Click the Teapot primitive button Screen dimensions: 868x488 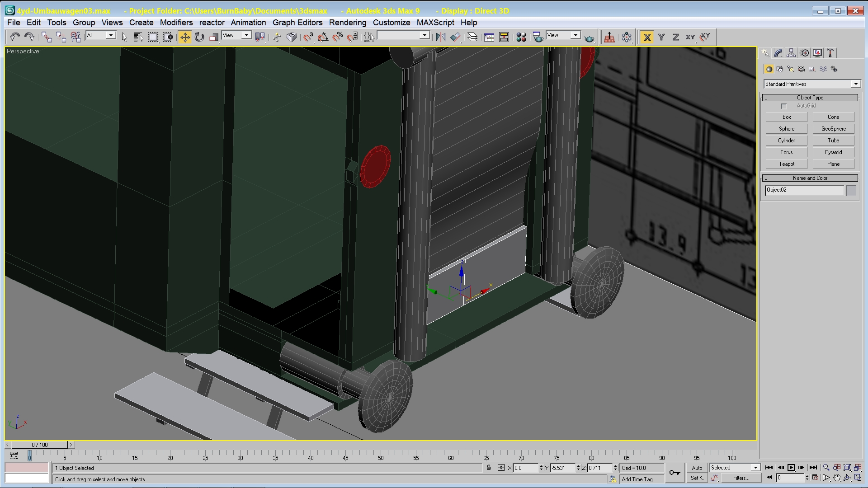tap(786, 164)
